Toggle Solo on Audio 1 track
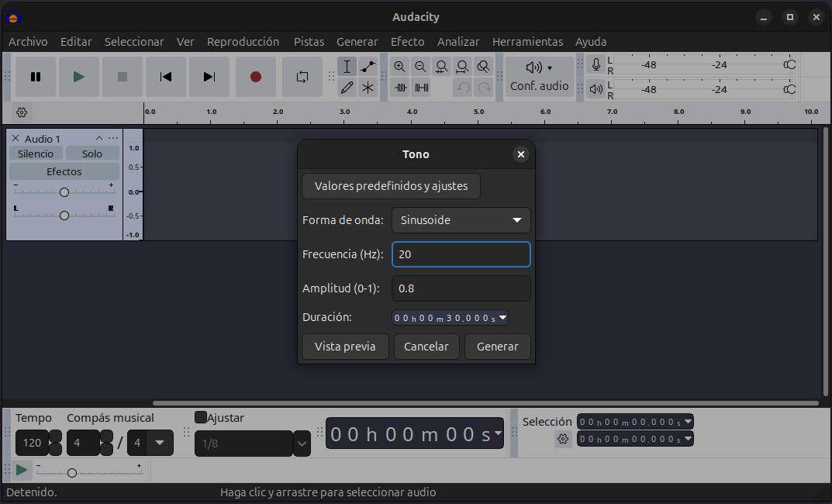Viewport: 832px width, 504px height. 92,154
